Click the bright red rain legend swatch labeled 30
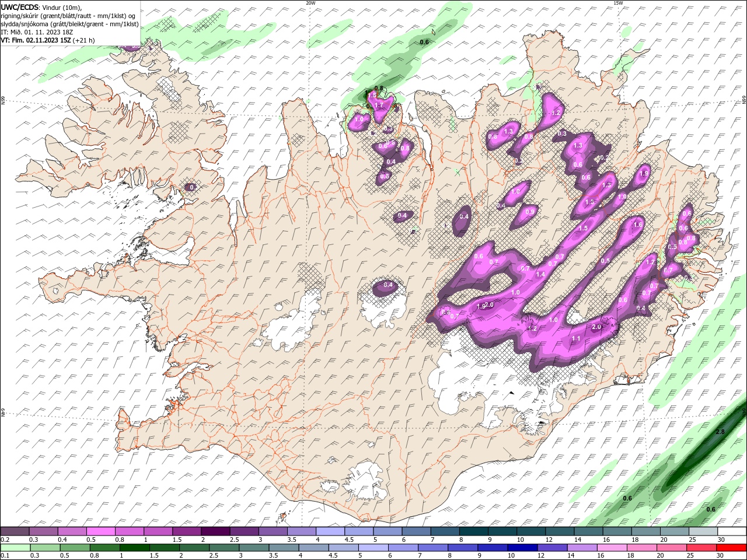Viewport: 747px width, 560px height. coord(732,548)
